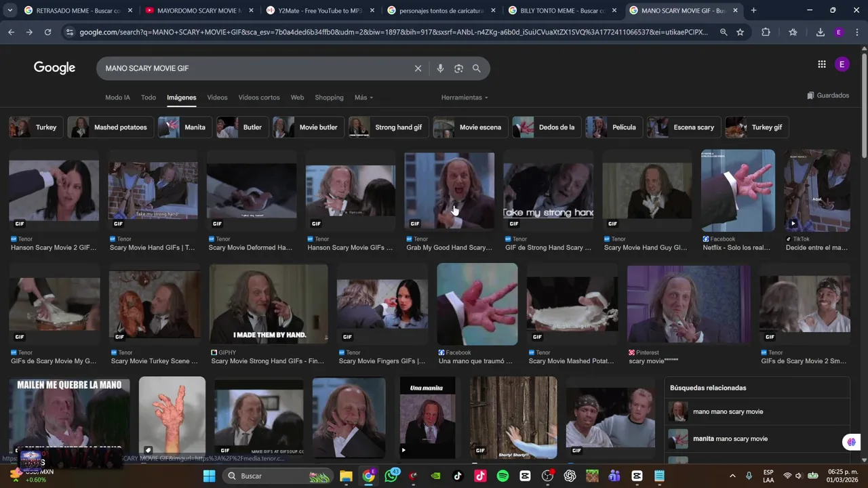Open Guardados saved items
This screenshot has height=488, width=868.
[x=828, y=96]
